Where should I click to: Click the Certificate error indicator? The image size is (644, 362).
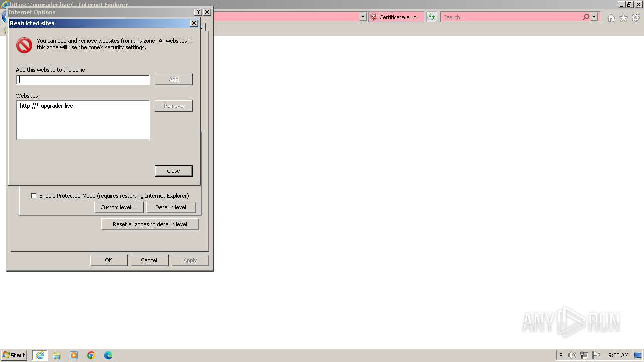click(396, 17)
